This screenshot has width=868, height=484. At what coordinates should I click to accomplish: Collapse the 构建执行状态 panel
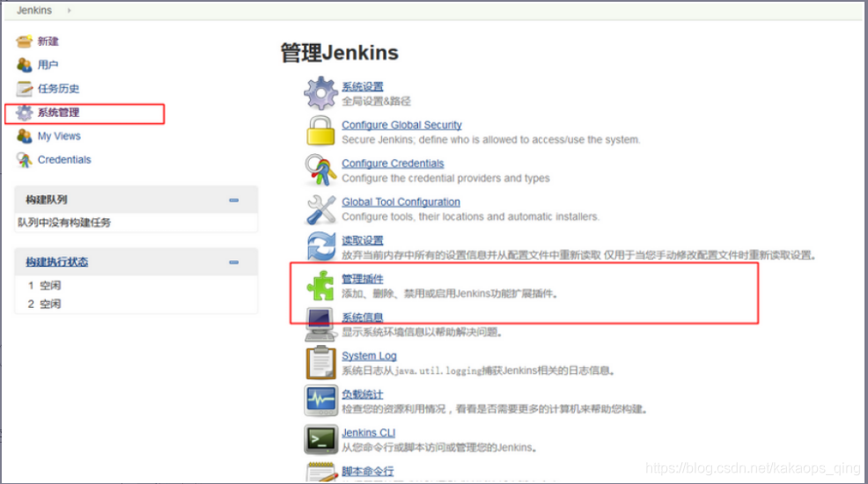234,262
